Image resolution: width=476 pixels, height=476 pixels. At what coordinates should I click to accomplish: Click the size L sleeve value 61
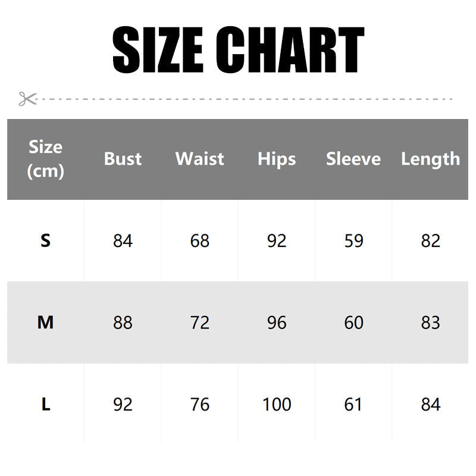[x=353, y=405]
